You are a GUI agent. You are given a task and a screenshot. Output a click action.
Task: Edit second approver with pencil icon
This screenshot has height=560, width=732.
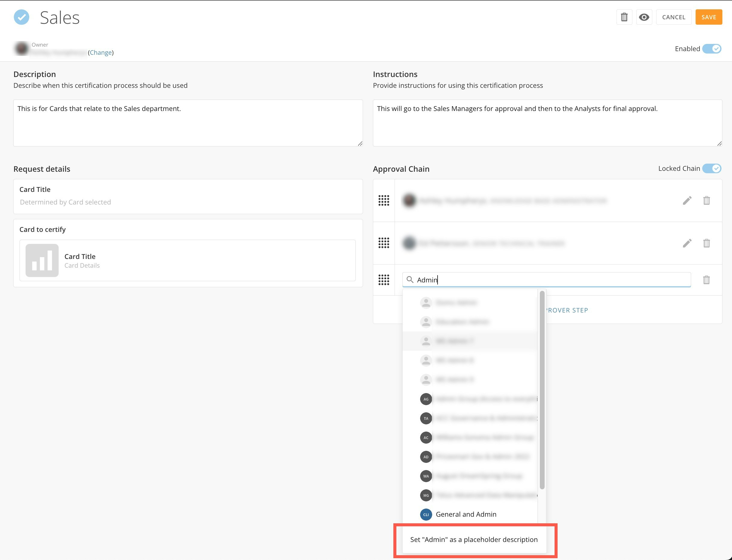[x=687, y=243]
